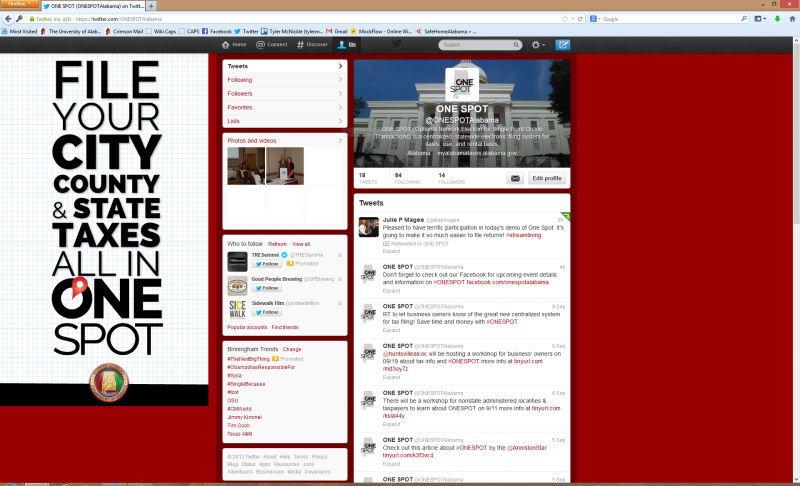Screen dimensions: 800x486
Task: Reload page with refresh icon
Action: pos(580,19)
